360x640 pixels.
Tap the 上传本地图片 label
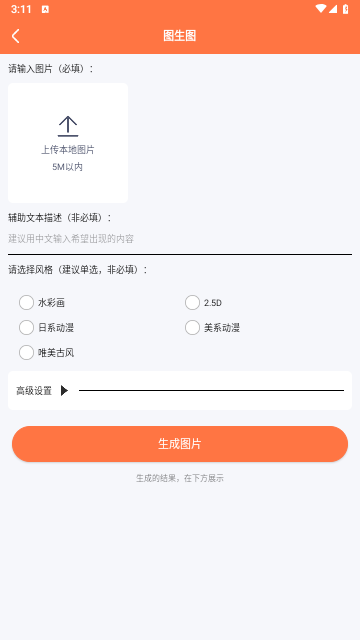68,150
